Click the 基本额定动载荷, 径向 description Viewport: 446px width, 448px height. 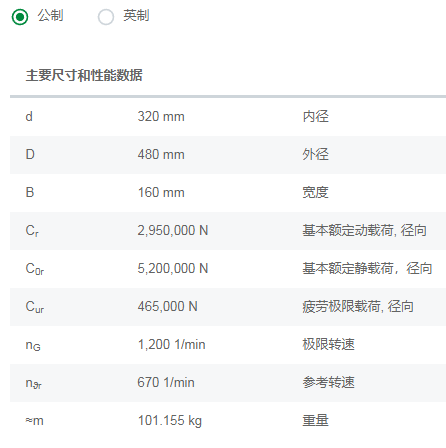[x=364, y=231]
